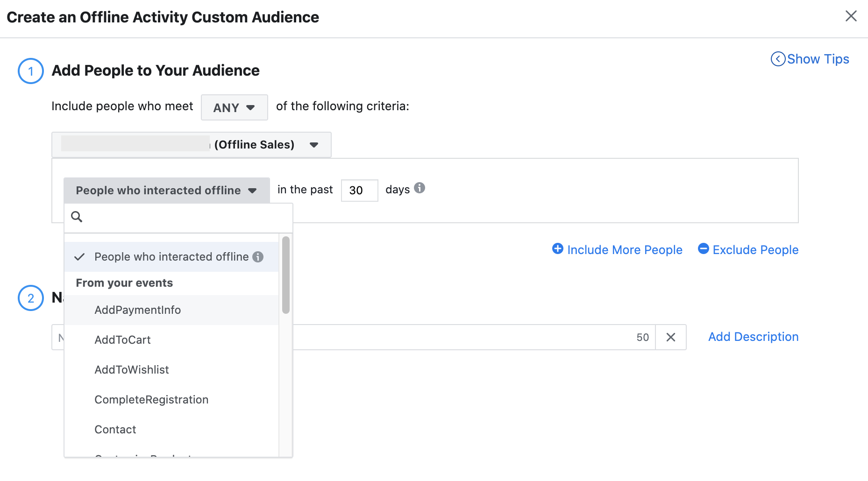Click the info icon next to days
The height and width of the screenshot is (481, 868).
pos(419,188)
